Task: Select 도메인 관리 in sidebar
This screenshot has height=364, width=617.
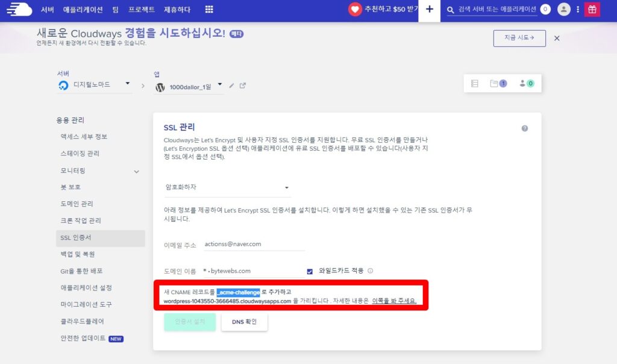Action: (x=77, y=204)
